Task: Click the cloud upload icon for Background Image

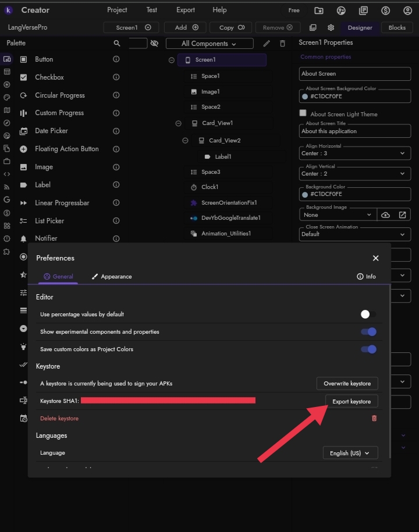Action: point(385,214)
